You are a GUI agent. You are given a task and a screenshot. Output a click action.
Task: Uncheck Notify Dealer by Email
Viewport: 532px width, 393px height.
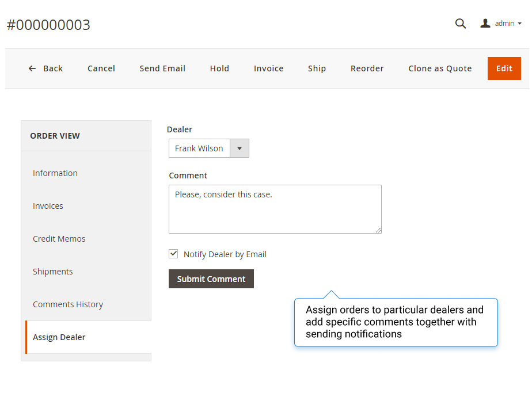click(173, 254)
